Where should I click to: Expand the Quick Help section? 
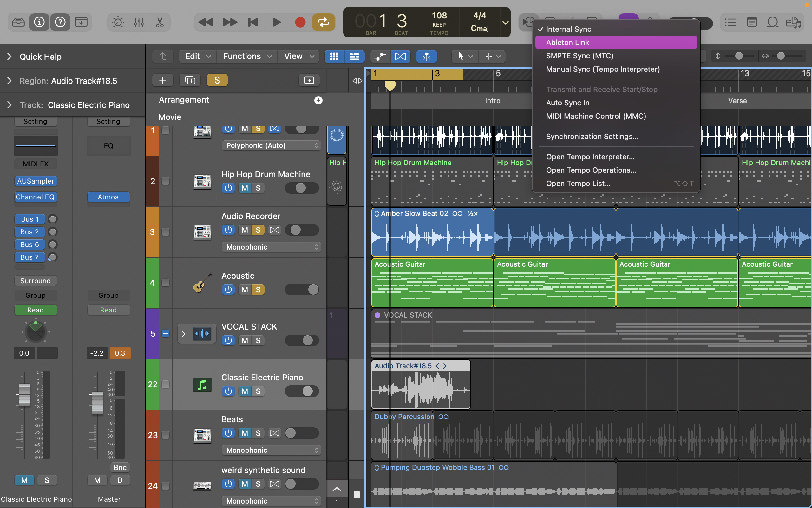[10, 57]
